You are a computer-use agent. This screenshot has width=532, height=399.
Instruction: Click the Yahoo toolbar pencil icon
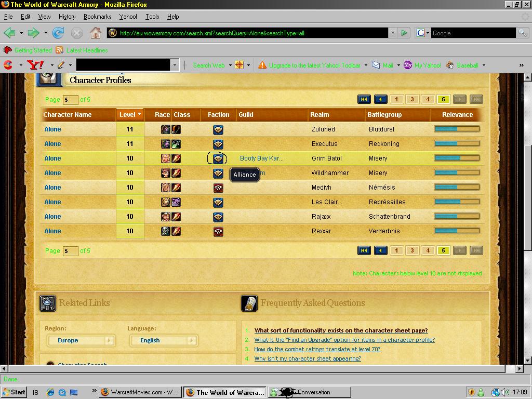(61, 65)
